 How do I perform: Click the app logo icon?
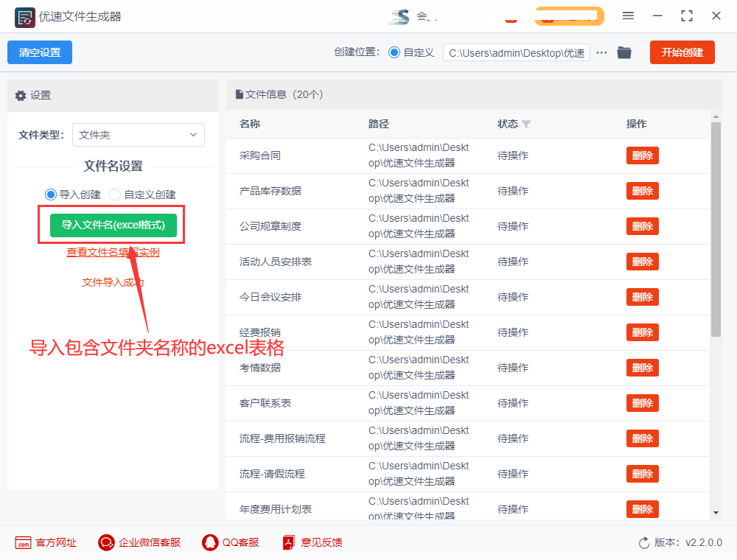tap(24, 18)
